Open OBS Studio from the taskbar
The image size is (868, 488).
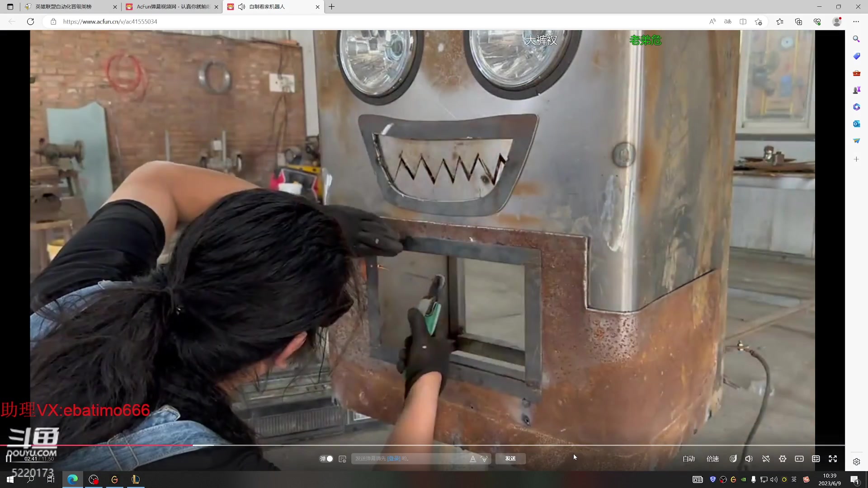(94, 479)
